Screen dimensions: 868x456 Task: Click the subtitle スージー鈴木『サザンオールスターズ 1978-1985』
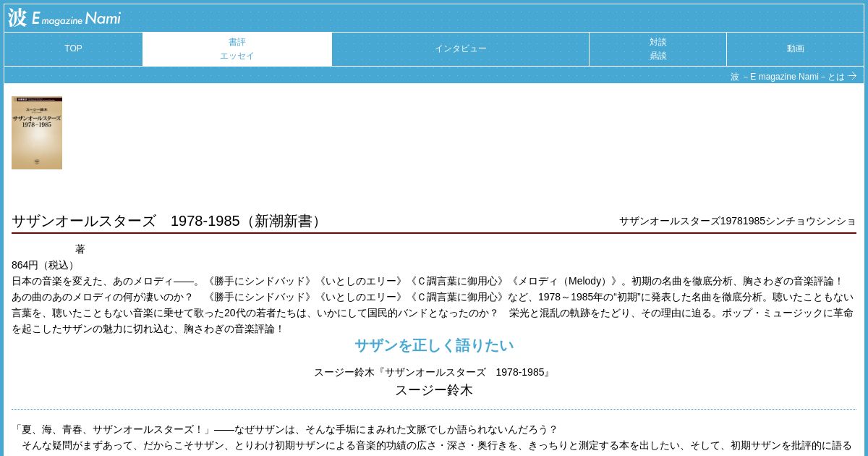pyautogui.click(x=434, y=372)
